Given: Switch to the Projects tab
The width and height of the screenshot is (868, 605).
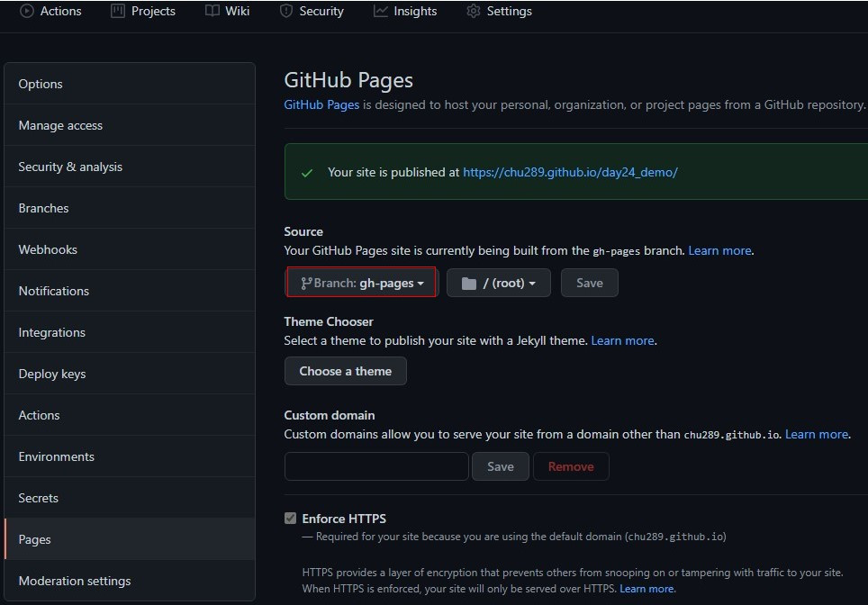Looking at the screenshot, I should tap(143, 11).
